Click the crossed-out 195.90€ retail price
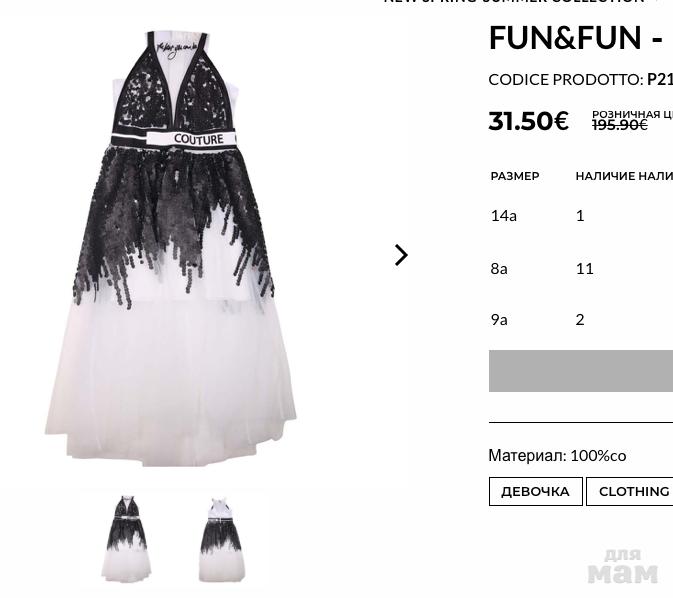The image size is (673, 598). click(619, 125)
